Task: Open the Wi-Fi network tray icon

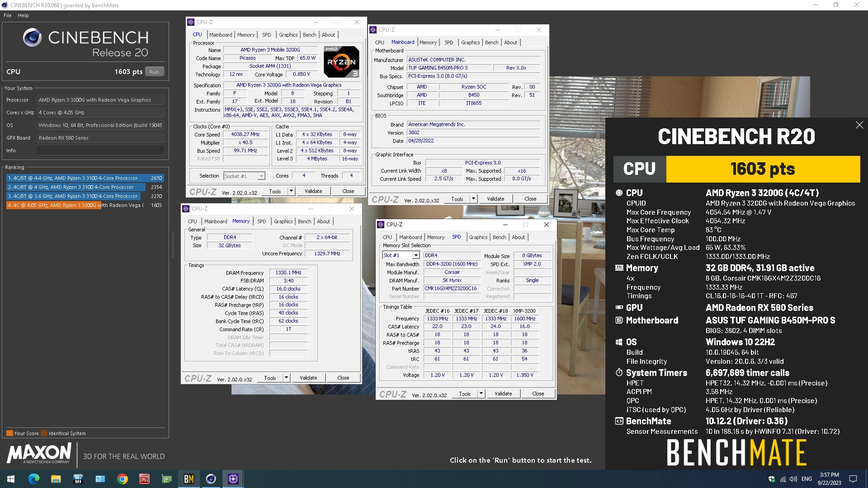Action: [x=783, y=479]
